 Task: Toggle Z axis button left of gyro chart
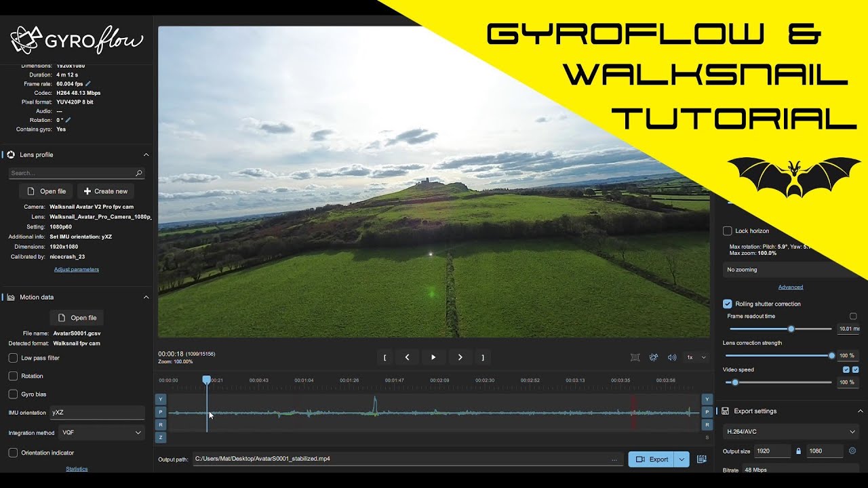point(161,438)
